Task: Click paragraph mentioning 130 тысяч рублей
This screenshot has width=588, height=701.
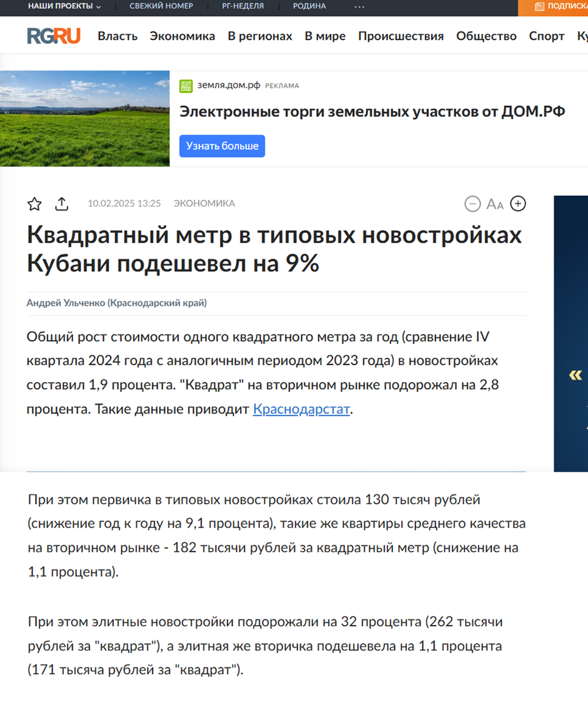Action: click(x=276, y=536)
